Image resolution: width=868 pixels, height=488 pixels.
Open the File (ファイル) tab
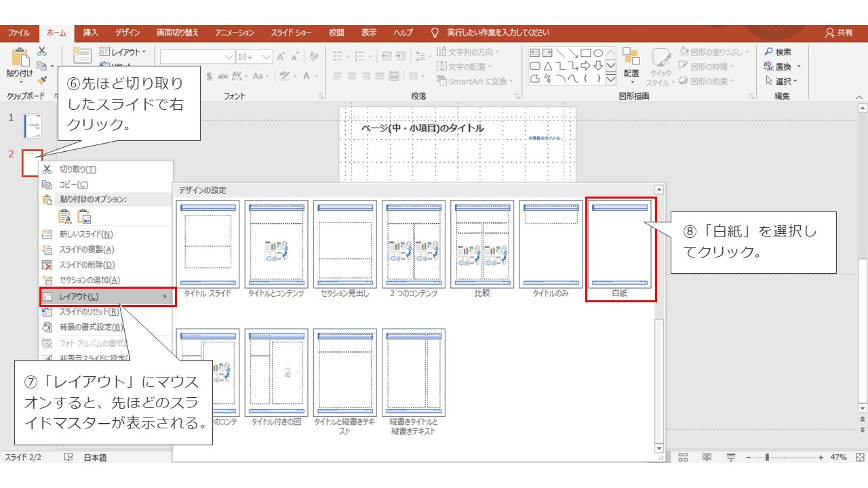pos(18,33)
